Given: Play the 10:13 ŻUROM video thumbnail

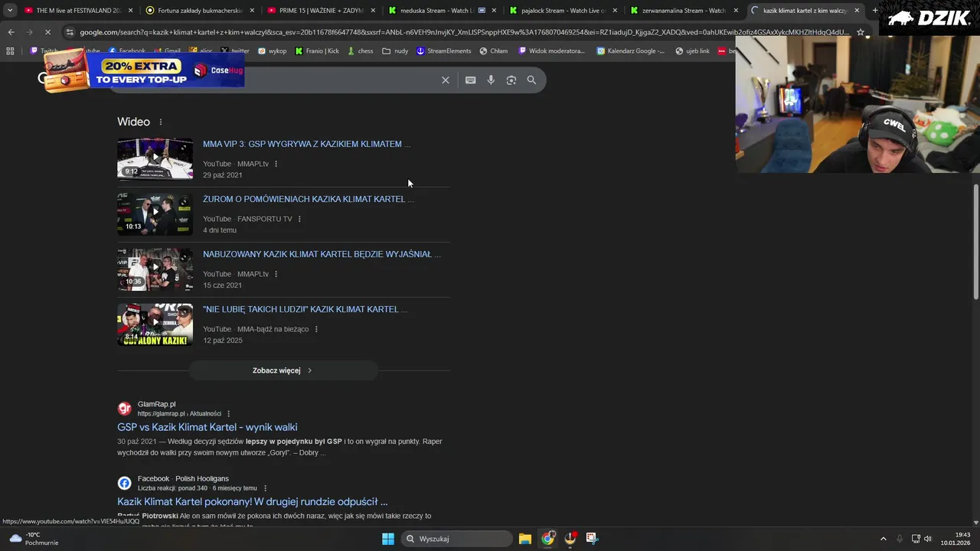Looking at the screenshot, I should (155, 214).
